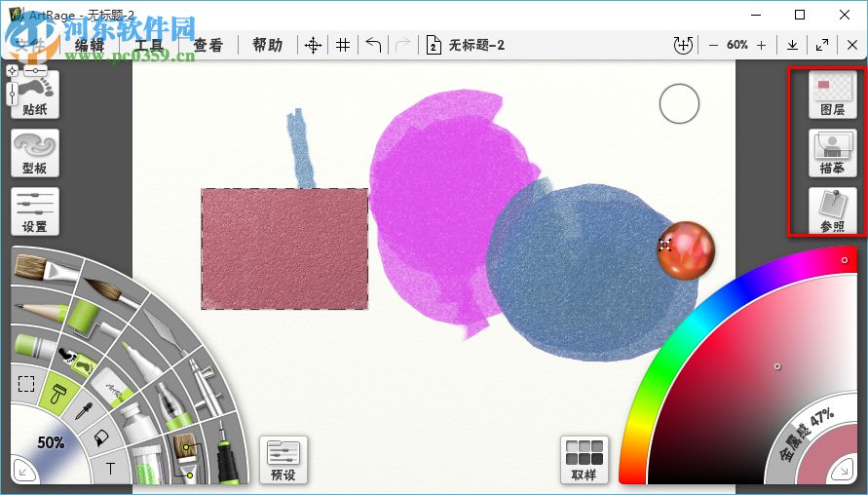Close the document with toolbar X
Screen dimensions: 868x495
852,45
